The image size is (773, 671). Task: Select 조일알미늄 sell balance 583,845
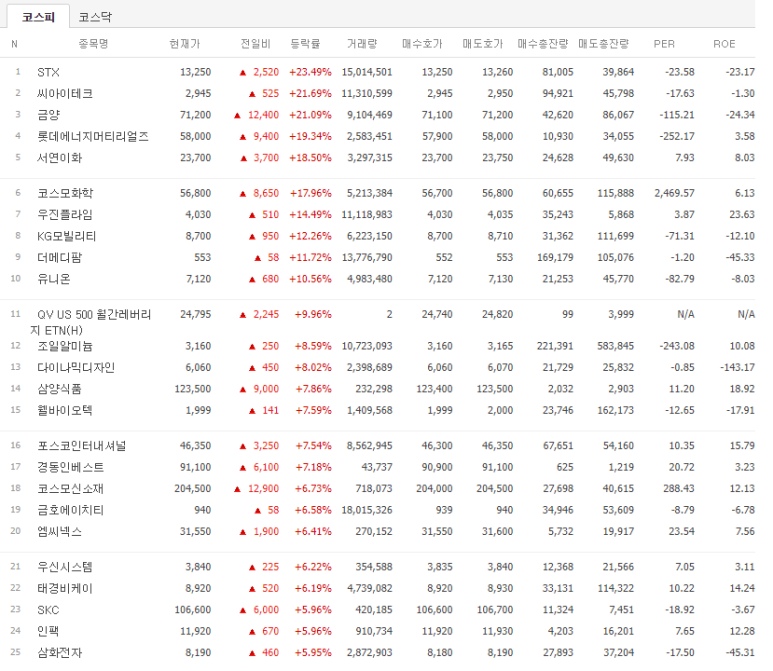[x=616, y=346]
